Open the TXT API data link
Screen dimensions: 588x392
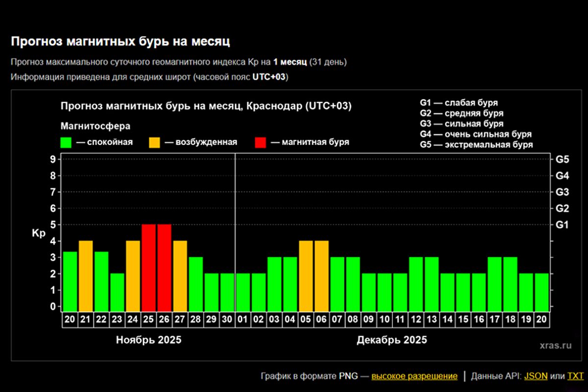[575, 376]
